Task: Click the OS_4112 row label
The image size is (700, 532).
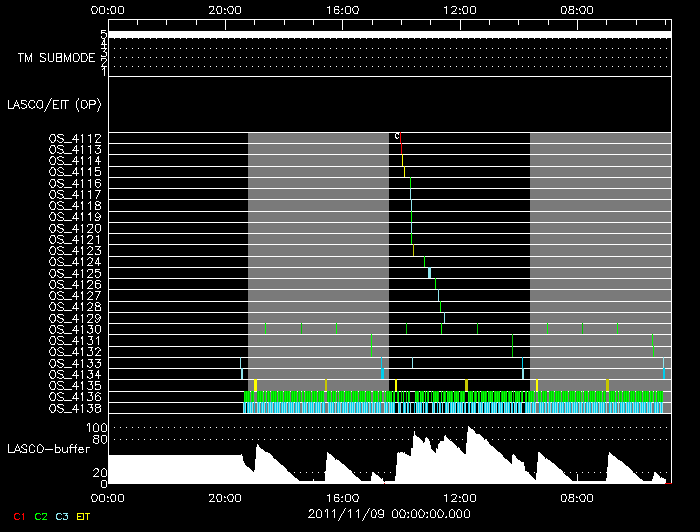Action: point(75,138)
